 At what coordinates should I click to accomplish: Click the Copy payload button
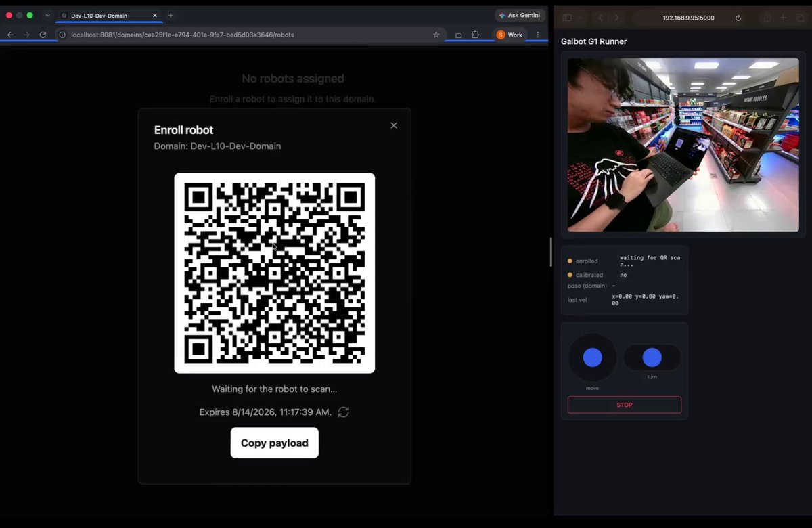tap(275, 443)
